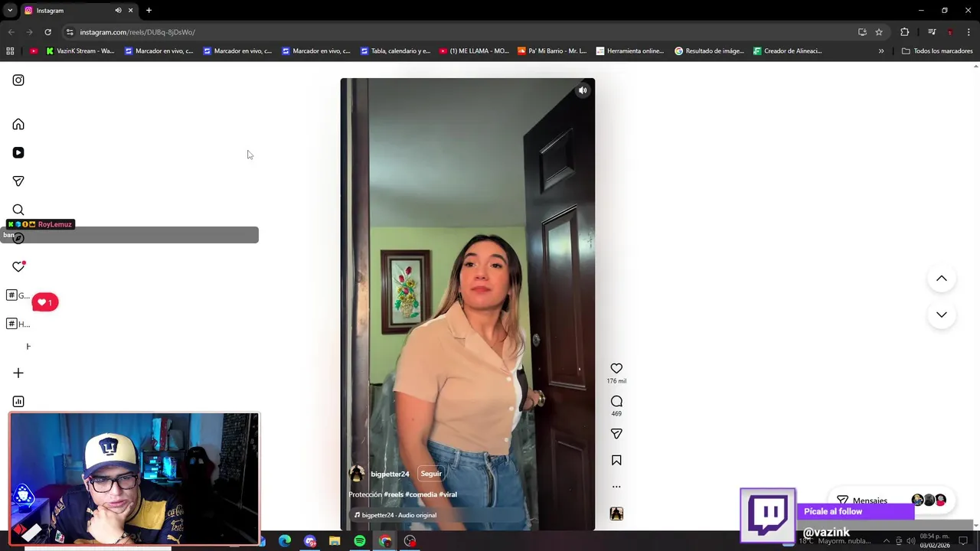Go back in browser history
This screenshot has width=980, height=551.
(x=11, y=32)
